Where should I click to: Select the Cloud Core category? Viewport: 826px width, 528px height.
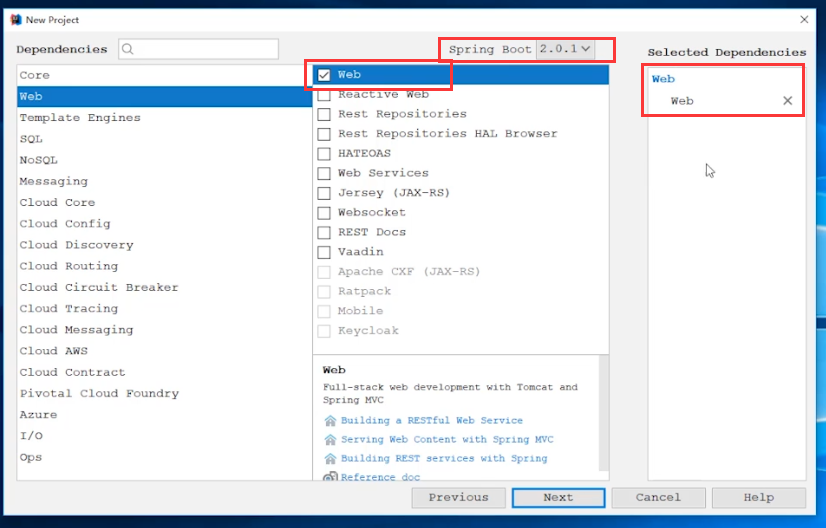pyautogui.click(x=164, y=202)
